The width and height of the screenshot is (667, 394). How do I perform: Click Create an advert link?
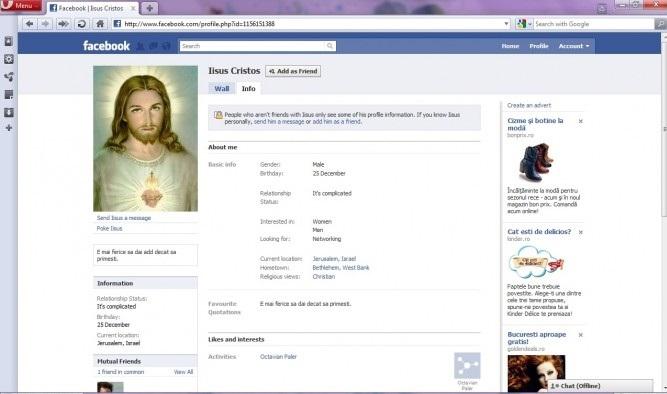(529, 105)
